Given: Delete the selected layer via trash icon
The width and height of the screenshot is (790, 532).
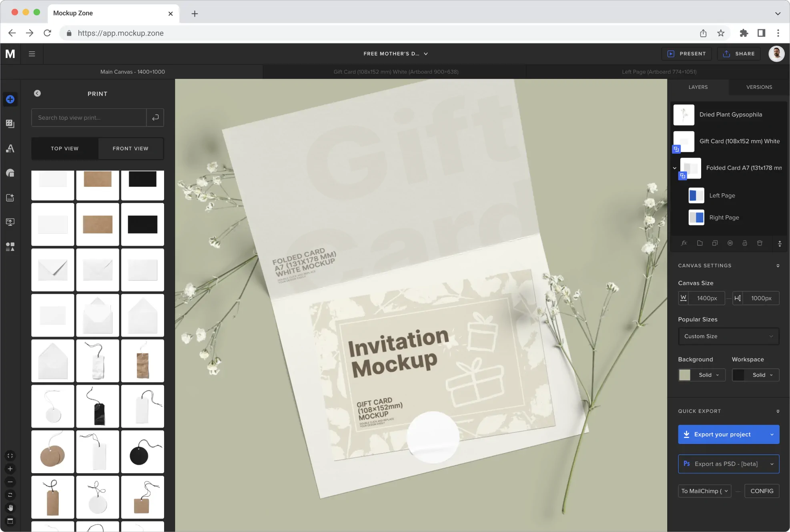Looking at the screenshot, I should 760,243.
